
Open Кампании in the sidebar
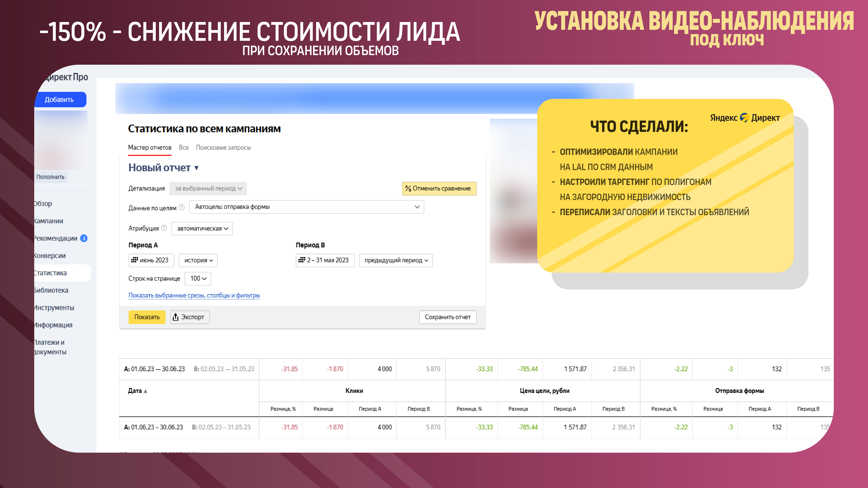[x=48, y=221]
